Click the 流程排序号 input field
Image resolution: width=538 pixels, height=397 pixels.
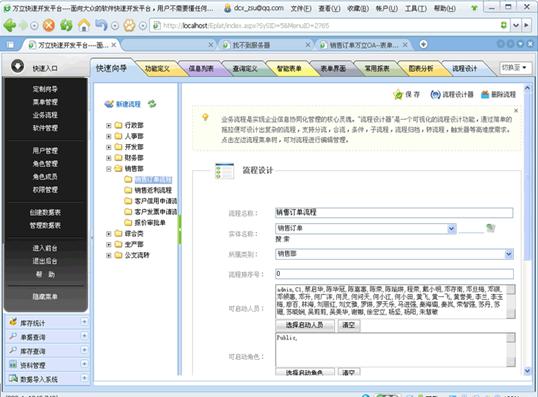pyautogui.click(x=394, y=273)
